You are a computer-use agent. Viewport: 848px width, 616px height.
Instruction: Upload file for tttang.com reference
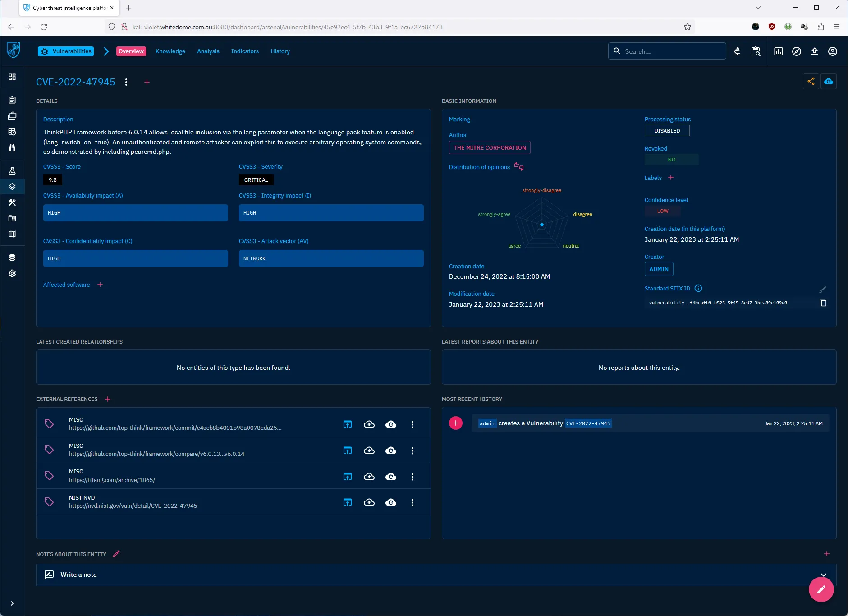(369, 477)
